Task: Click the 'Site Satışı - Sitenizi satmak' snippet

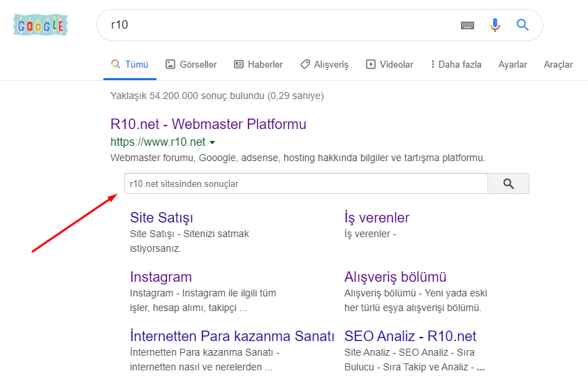Action: pyautogui.click(x=189, y=234)
